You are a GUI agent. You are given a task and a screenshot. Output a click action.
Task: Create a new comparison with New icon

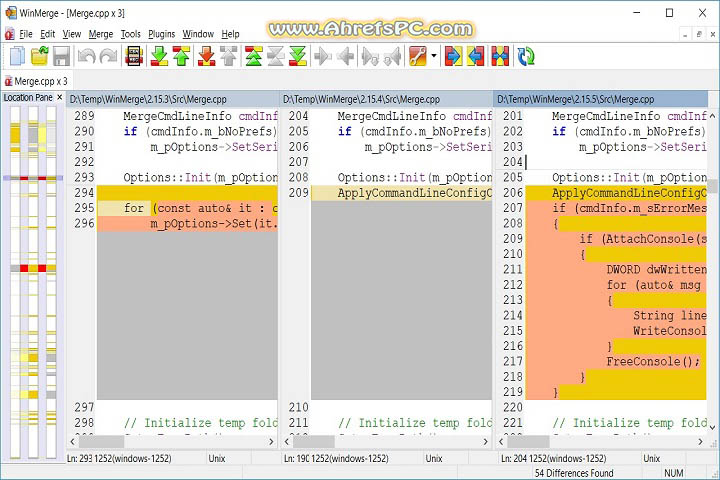tap(17, 56)
